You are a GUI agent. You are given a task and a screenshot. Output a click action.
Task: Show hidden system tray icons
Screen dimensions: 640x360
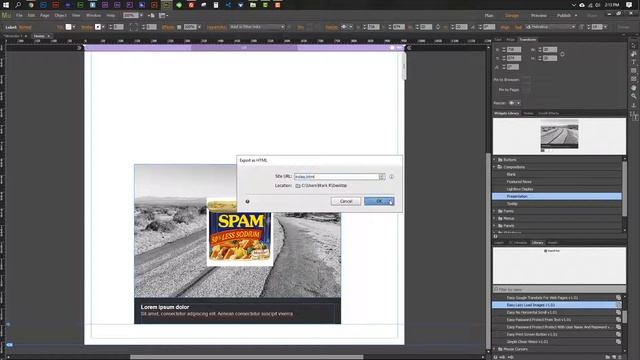coord(573,5)
